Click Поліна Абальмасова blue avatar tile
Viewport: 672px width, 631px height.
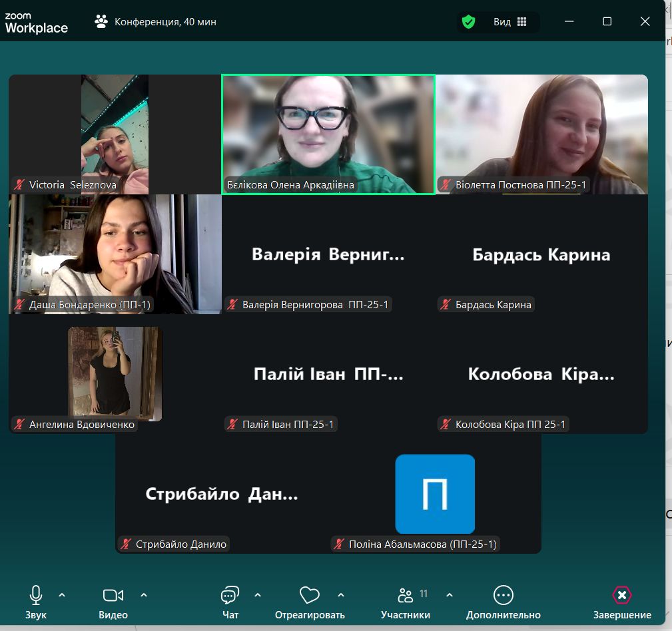pos(434,494)
